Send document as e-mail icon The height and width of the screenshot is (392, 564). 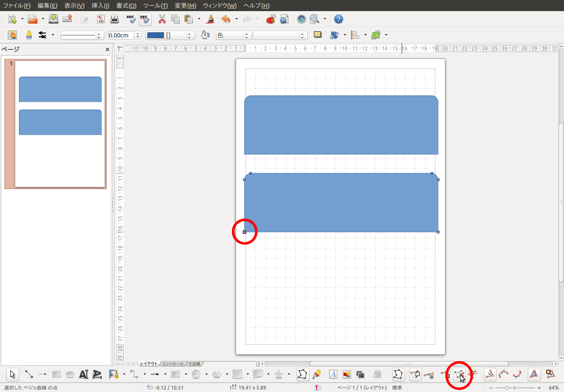67,19
